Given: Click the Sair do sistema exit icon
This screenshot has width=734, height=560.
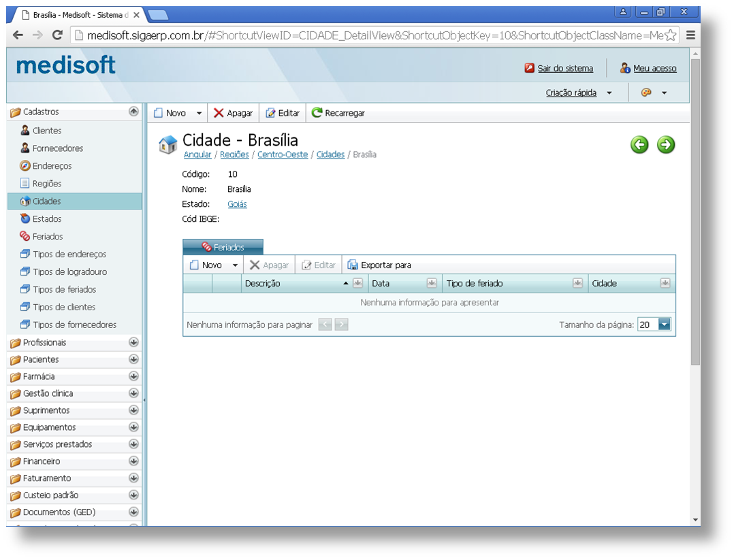Looking at the screenshot, I should point(530,68).
